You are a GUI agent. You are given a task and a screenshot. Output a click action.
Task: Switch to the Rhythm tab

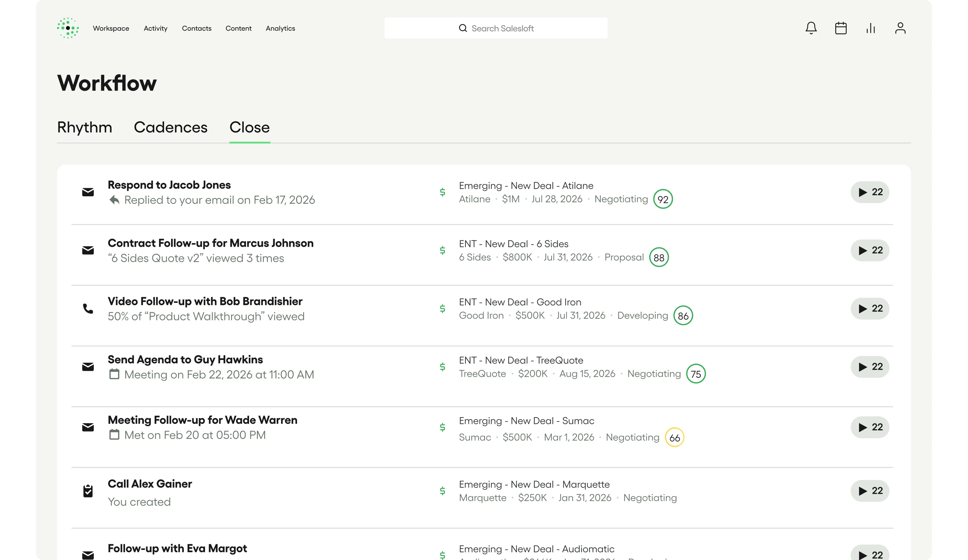point(84,127)
